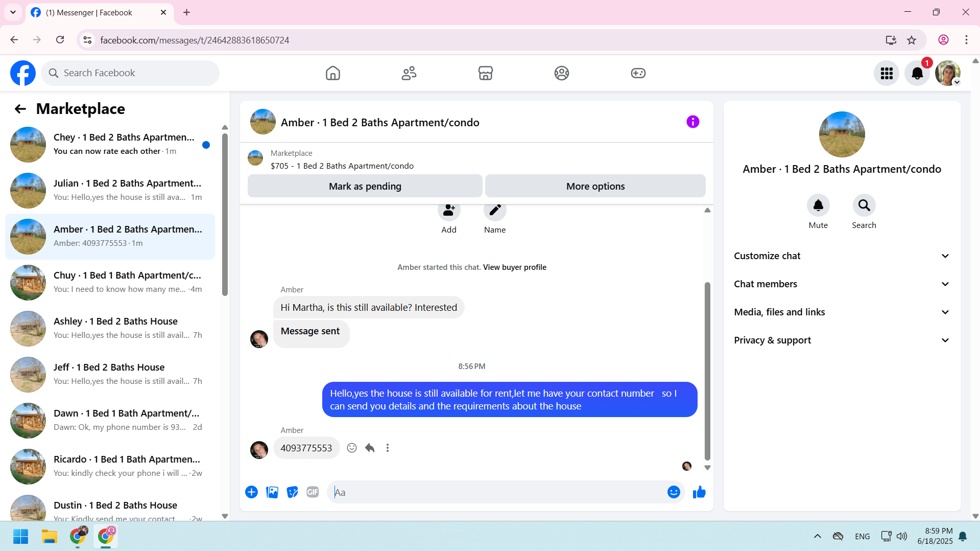Click the Facebook logo
This screenshot has height=551, width=980.
point(23,73)
